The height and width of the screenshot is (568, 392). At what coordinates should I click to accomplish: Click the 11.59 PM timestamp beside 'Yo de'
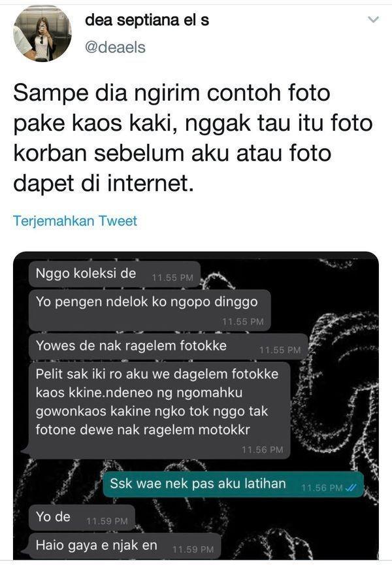pyautogui.click(x=106, y=522)
